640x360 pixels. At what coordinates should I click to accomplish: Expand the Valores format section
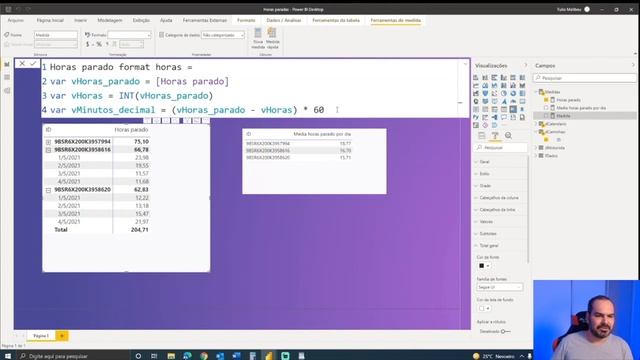484,222
